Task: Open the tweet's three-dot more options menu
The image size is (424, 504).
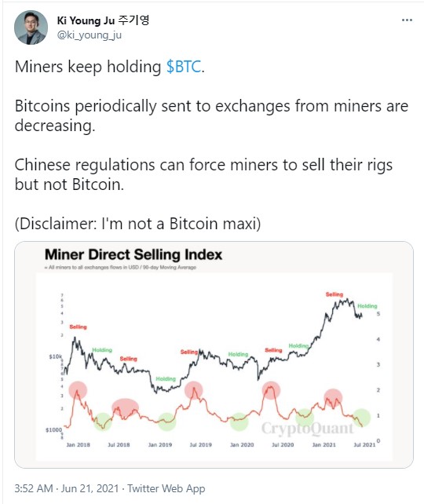Action: point(407,20)
